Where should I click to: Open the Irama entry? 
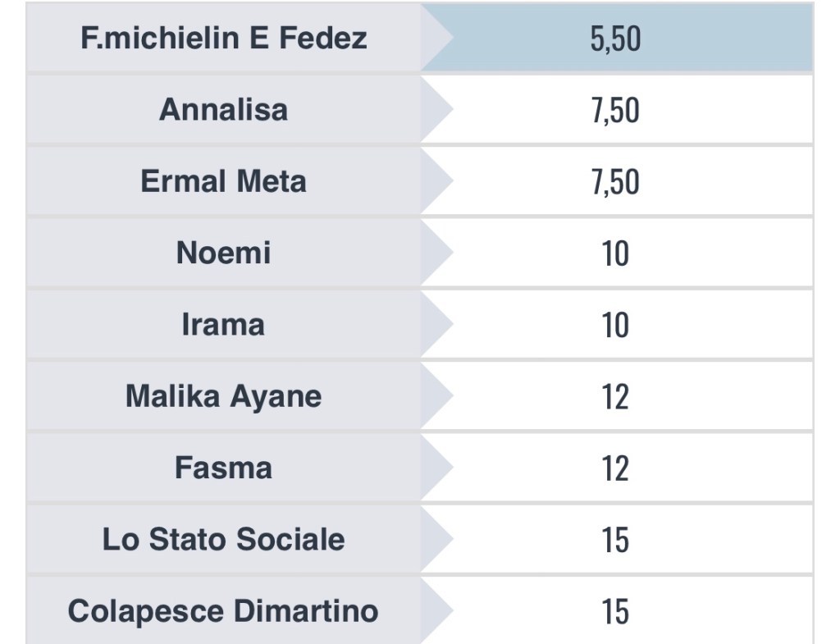point(223,324)
